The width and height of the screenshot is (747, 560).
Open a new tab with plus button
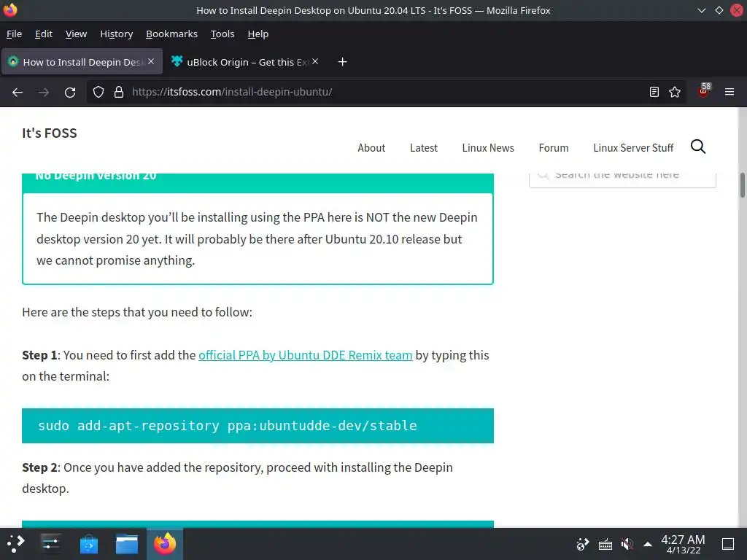tap(342, 62)
